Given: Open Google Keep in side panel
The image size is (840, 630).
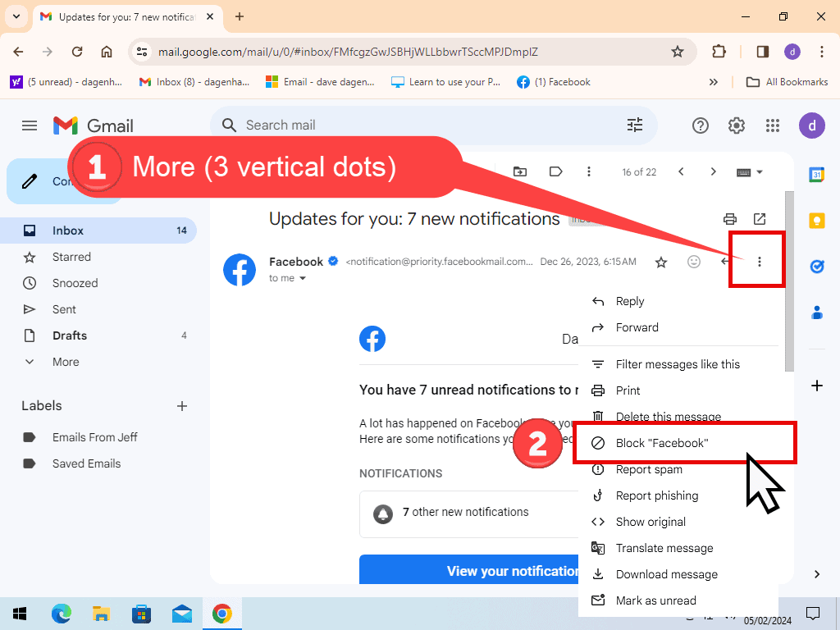Looking at the screenshot, I should tap(816, 221).
